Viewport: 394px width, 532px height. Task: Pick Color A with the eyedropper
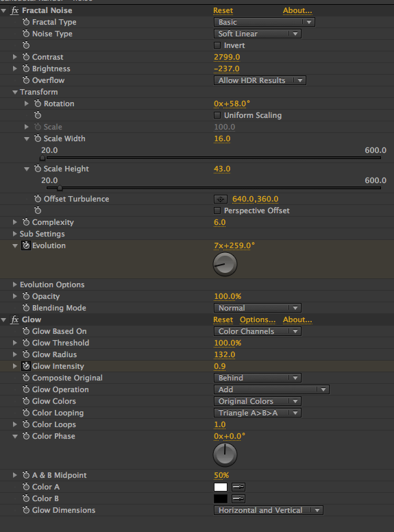(238, 487)
